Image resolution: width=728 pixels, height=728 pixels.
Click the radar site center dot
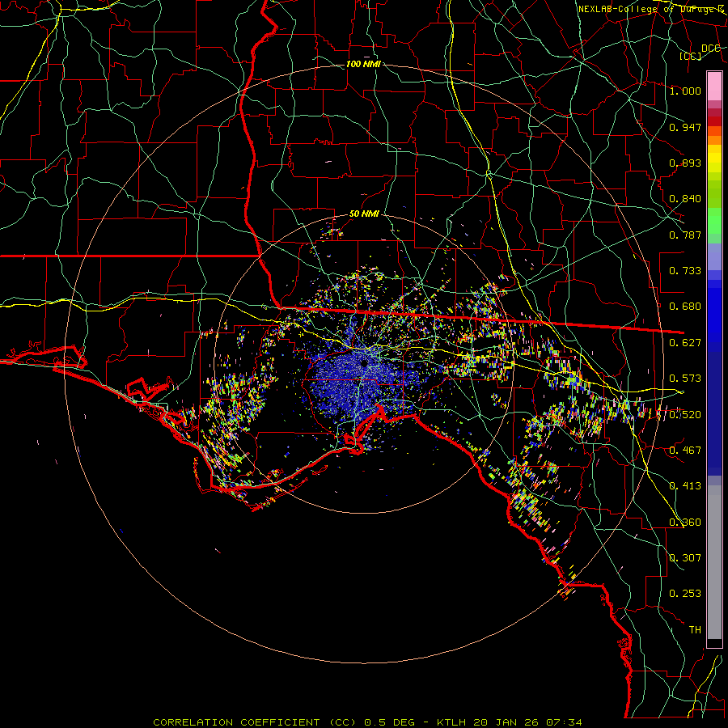tap(364, 363)
